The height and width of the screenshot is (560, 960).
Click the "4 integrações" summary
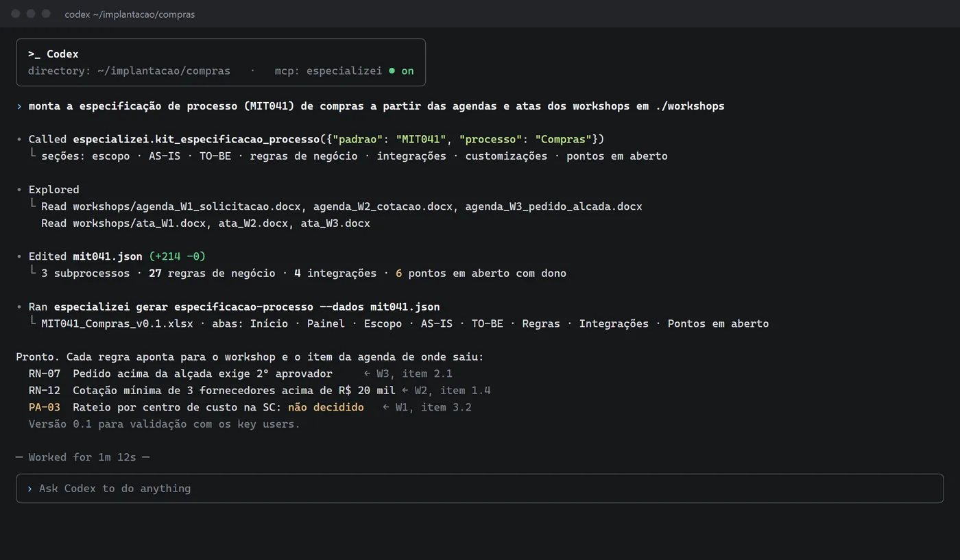[x=335, y=273]
